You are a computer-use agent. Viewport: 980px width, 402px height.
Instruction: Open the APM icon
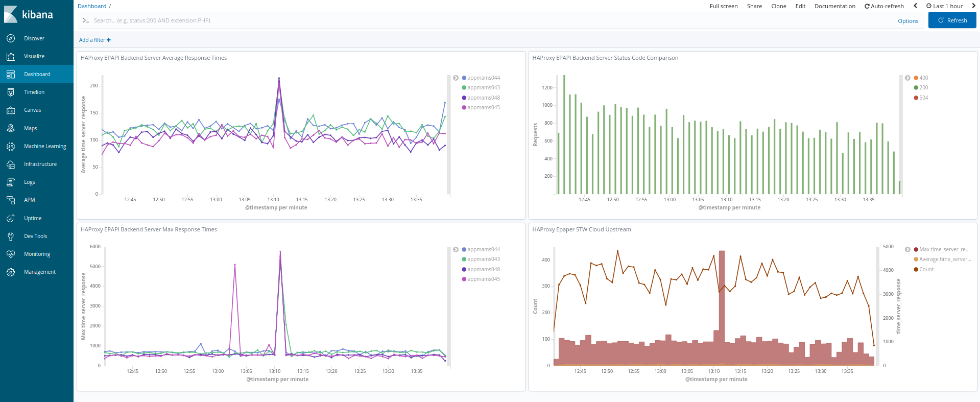coord(11,200)
